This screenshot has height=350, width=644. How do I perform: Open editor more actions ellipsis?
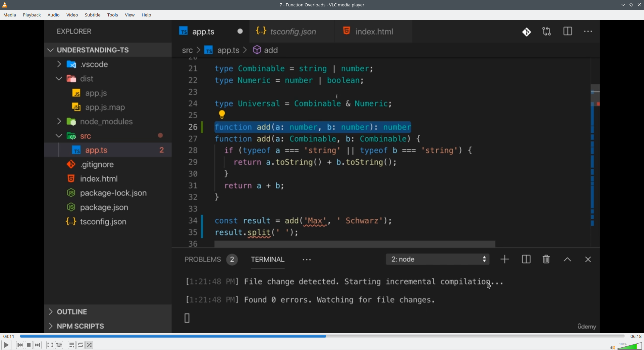(588, 32)
